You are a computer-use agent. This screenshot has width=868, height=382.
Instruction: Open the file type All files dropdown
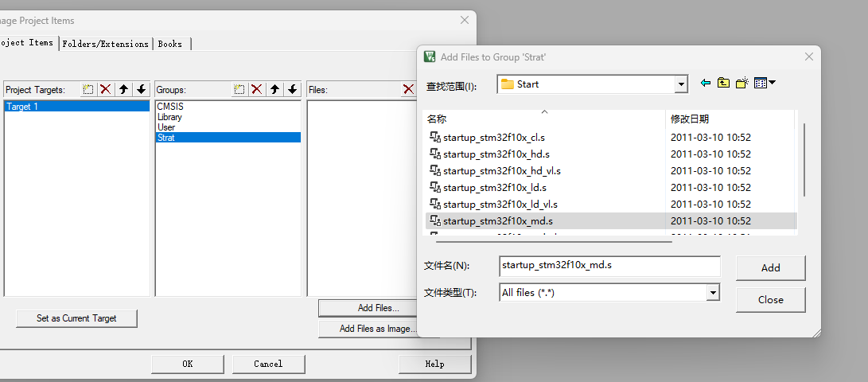coord(713,293)
